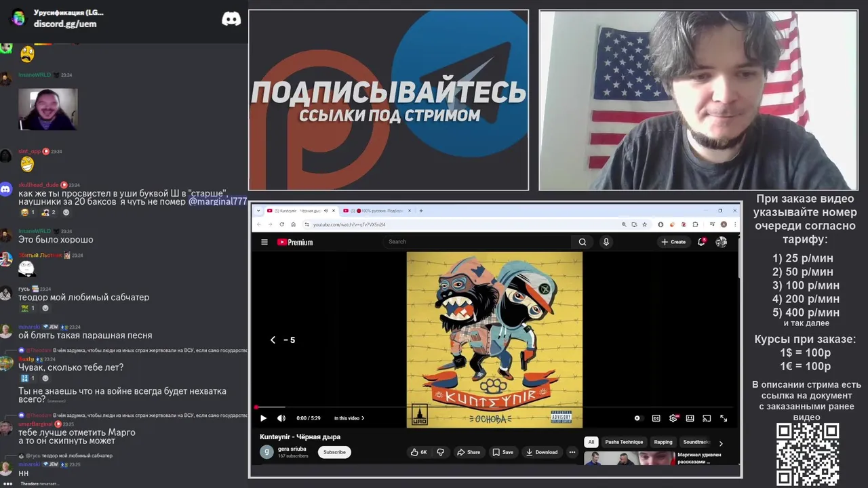Screen dimensions: 868x488
Task: Click the 'Это было хорошо' chat message
Action: (x=56, y=239)
